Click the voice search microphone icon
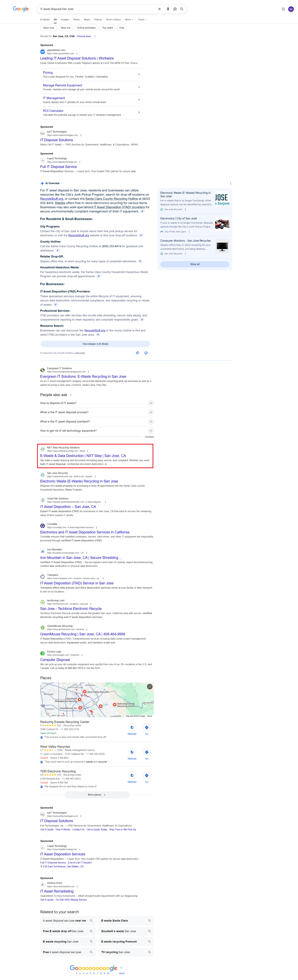 tap(168, 9)
